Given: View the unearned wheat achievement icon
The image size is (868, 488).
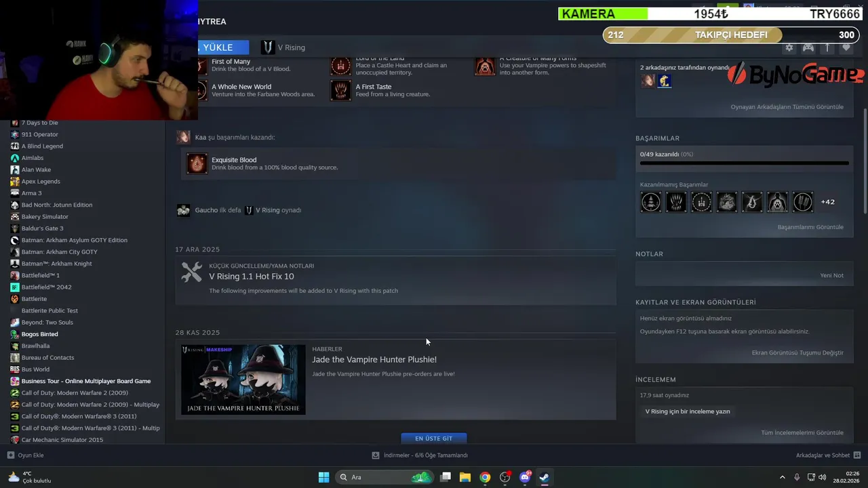Looking at the screenshot, I should [803, 202].
